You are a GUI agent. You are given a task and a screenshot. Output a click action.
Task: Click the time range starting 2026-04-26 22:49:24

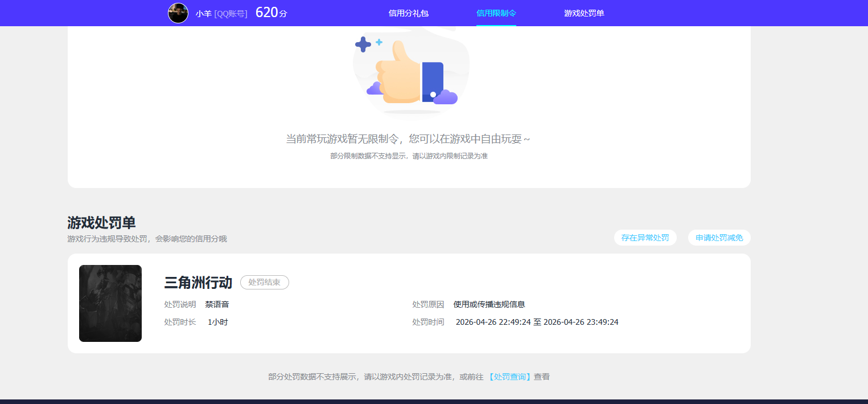[537, 322]
